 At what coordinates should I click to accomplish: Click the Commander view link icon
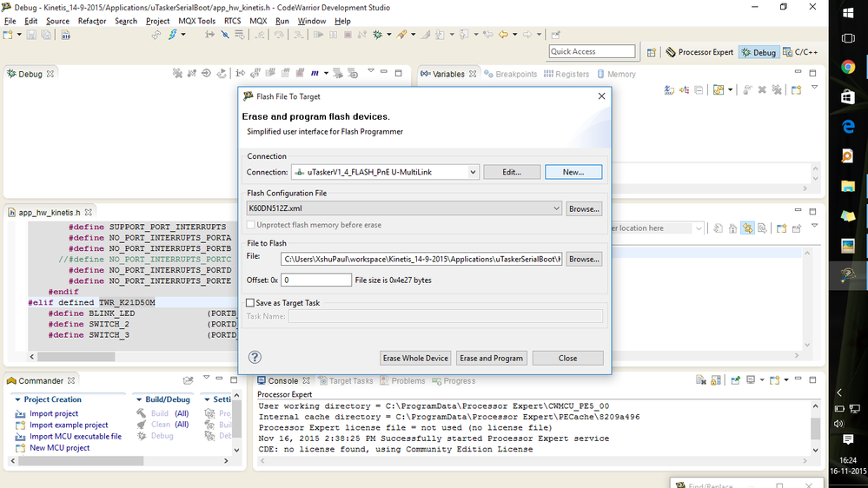[189, 380]
